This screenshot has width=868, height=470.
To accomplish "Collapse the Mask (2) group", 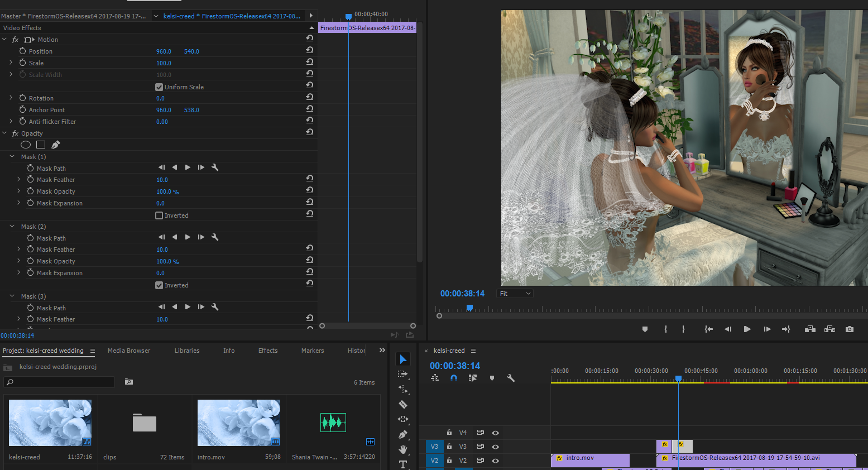I will click(x=12, y=227).
